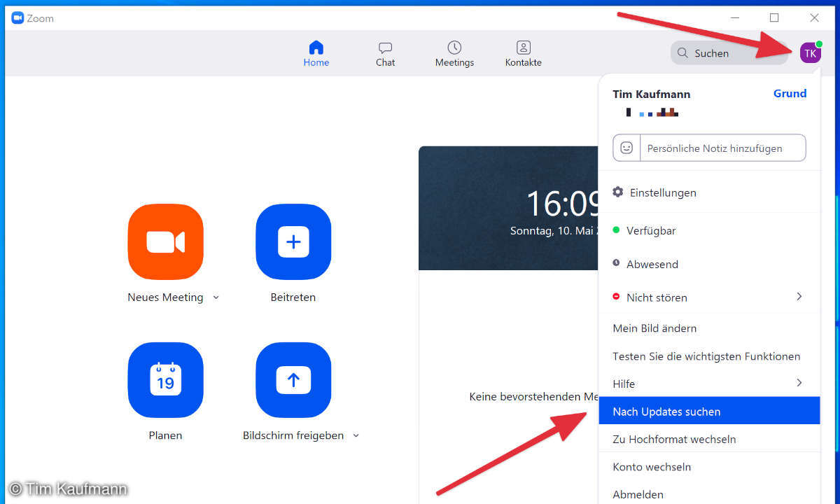Click the Grund account type link
This screenshot has height=504, width=840.
point(790,93)
